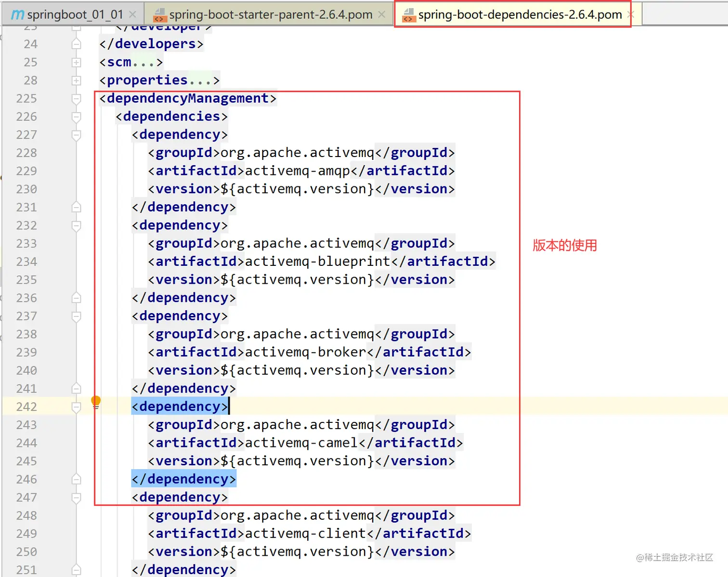The height and width of the screenshot is (577, 728).
Task: Collapse dependency fold on line 237
Action: [76, 316]
